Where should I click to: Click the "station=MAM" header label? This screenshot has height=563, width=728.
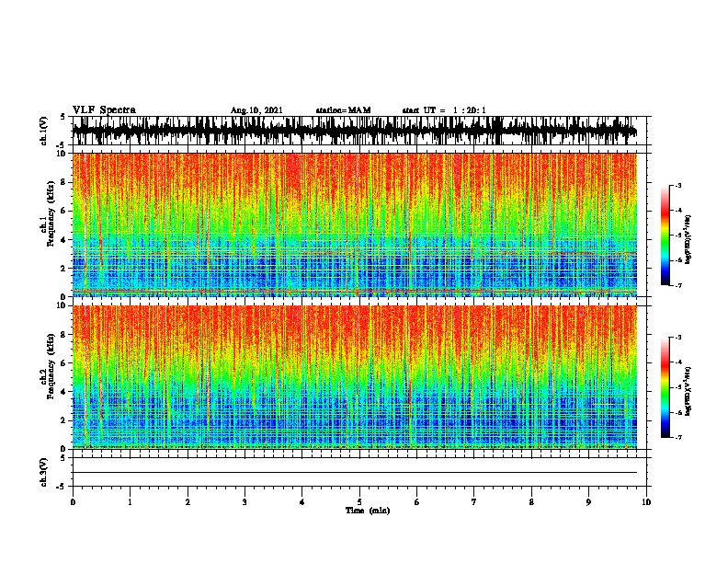[x=343, y=110]
